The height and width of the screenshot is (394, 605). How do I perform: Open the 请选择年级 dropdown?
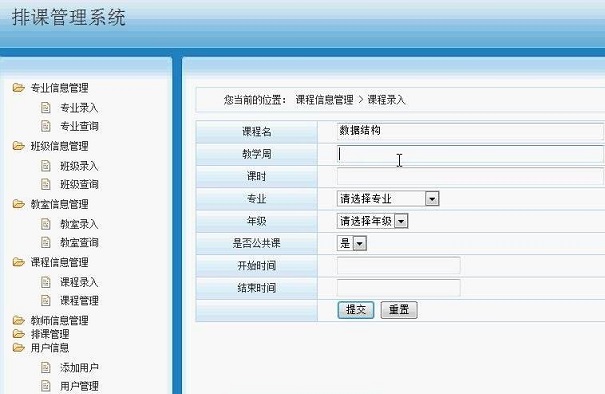(x=372, y=221)
